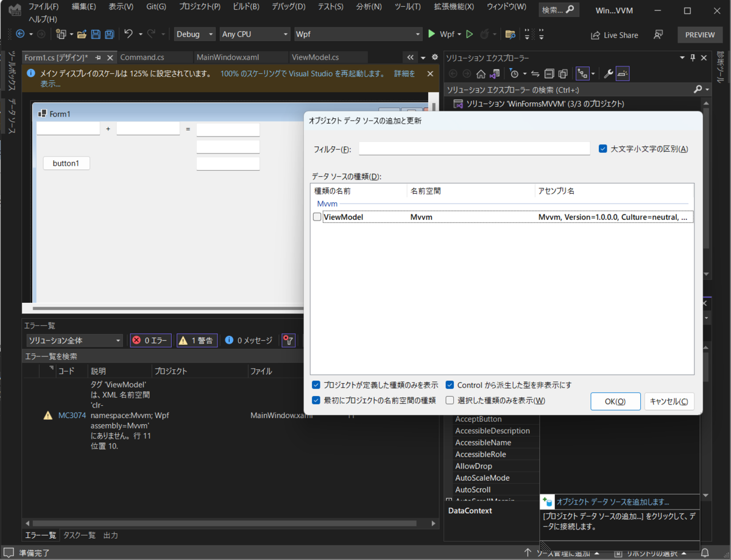Click the Save All icon
Screen dimensions: 731x560
point(109,35)
